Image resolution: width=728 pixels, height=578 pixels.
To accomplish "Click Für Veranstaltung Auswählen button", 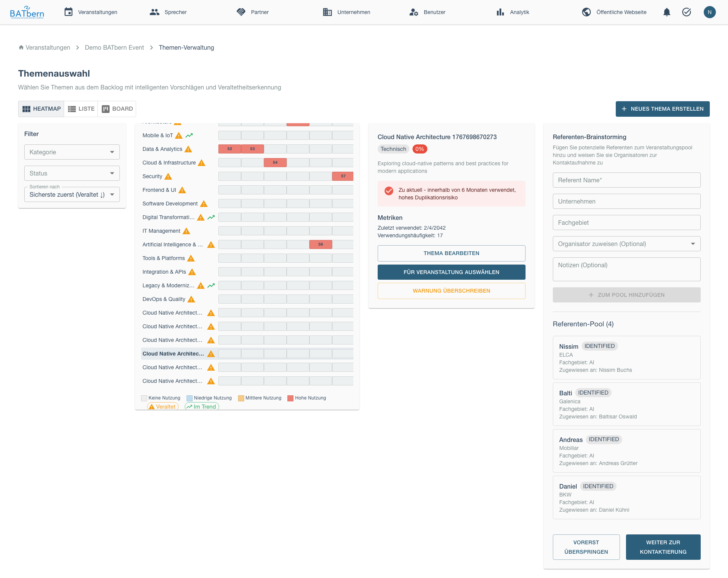I will [x=451, y=272].
